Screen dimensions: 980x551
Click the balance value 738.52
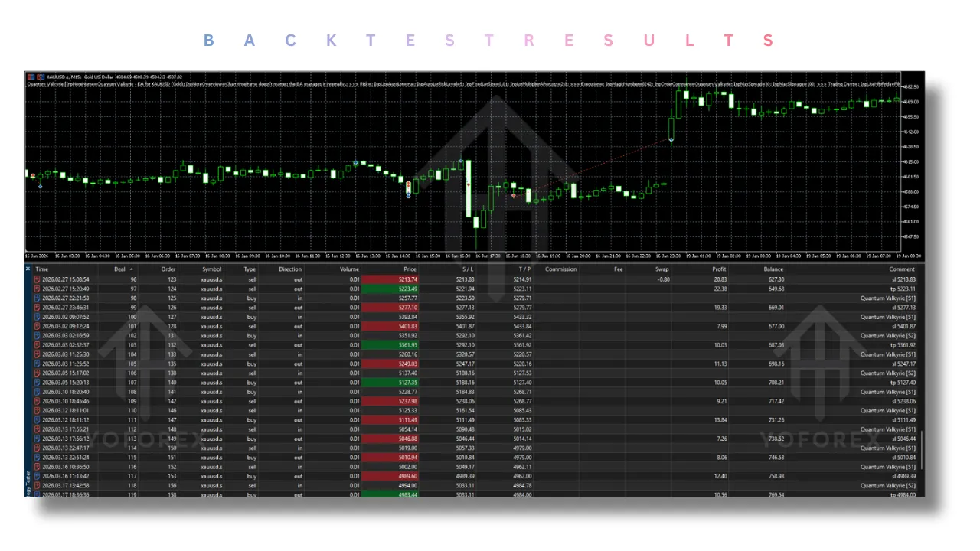point(775,439)
